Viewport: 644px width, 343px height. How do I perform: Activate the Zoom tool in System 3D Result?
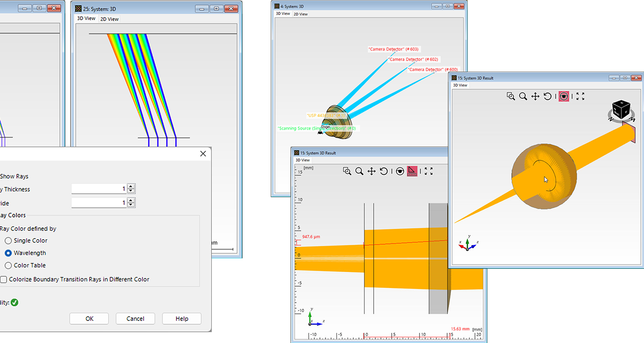[x=522, y=96]
